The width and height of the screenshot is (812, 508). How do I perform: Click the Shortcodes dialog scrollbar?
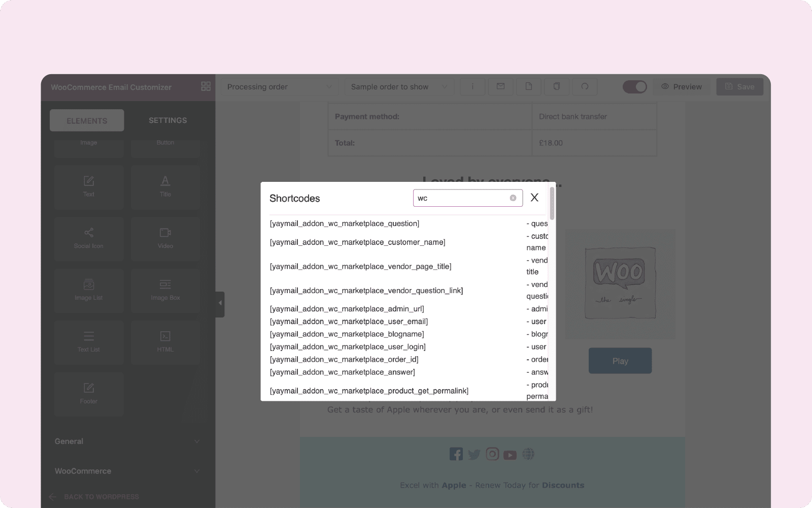pos(552,204)
